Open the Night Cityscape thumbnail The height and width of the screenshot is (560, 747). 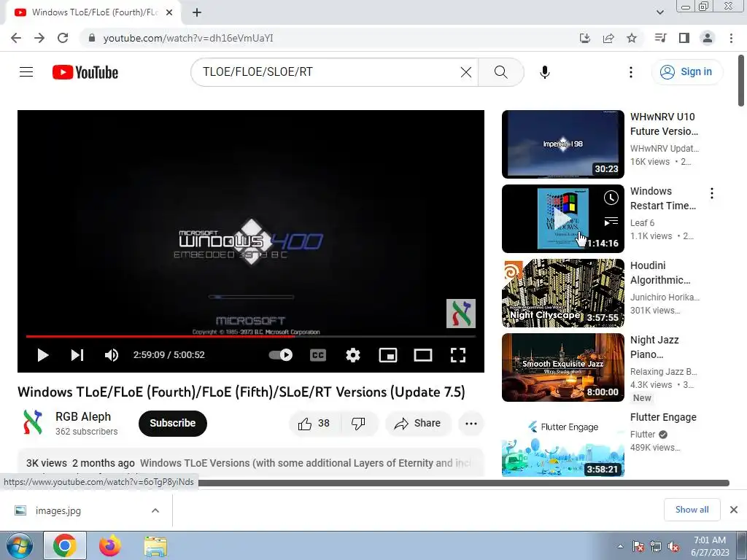[x=562, y=293]
